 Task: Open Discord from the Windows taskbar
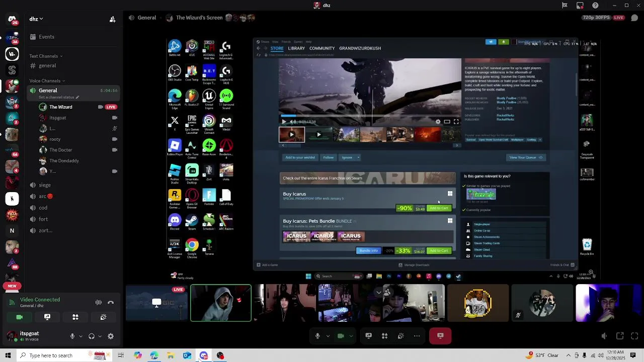pyautogui.click(x=203, y=355)
